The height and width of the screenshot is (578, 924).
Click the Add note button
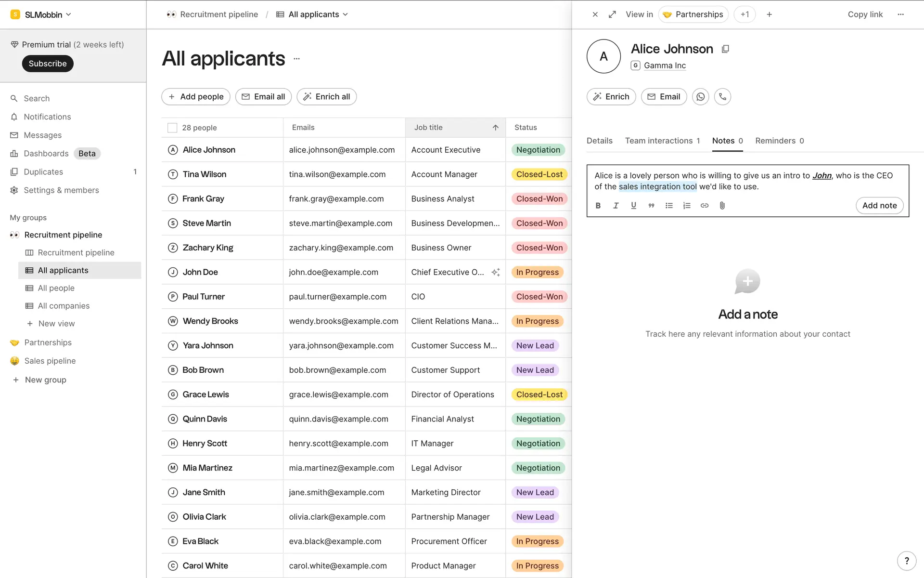(879, 206)
